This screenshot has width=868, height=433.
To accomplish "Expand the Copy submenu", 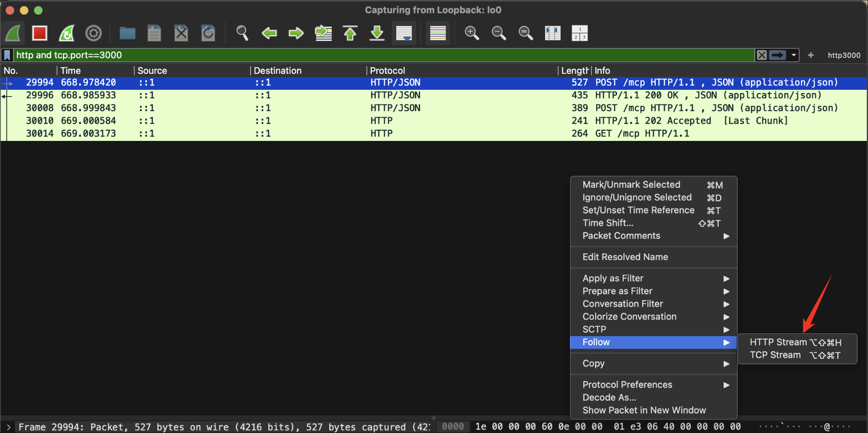I will [x=653, y=364].
